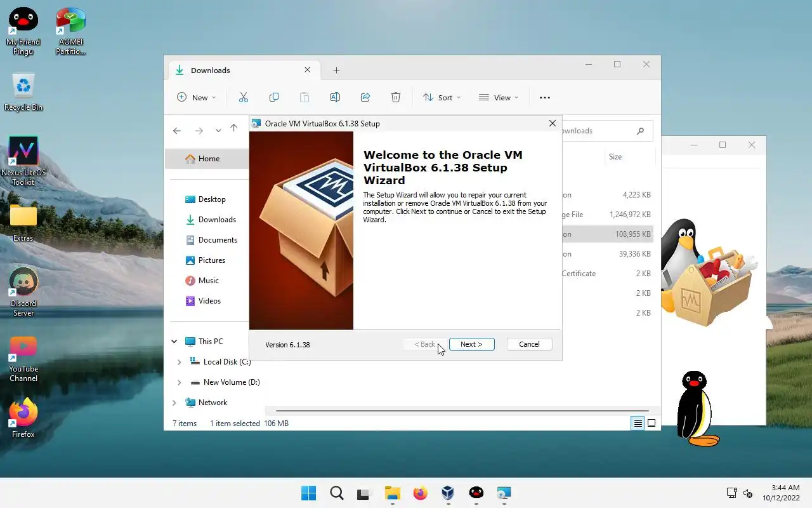Click the Windows Start button
The width and height of the screenshot is (812, 508).
pyautogui.click(x=309, y=493)
